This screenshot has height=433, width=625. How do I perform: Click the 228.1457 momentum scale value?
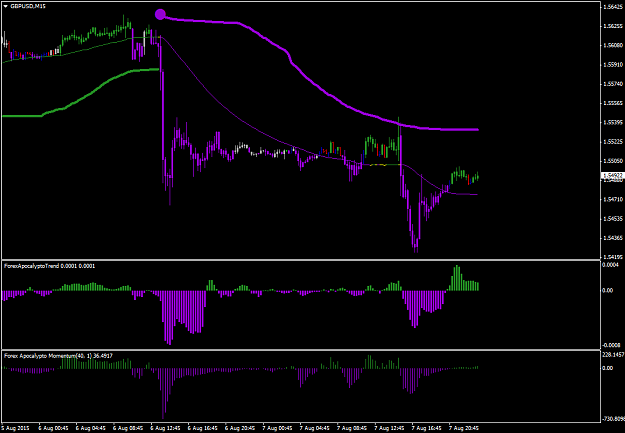tap(612, 354)
